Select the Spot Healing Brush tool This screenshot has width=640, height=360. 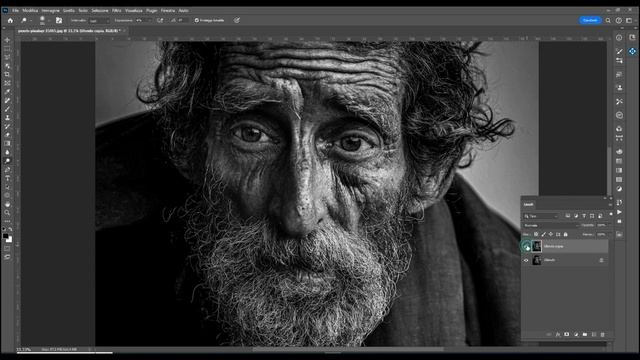pyautogui.click(x=7, y=100)
